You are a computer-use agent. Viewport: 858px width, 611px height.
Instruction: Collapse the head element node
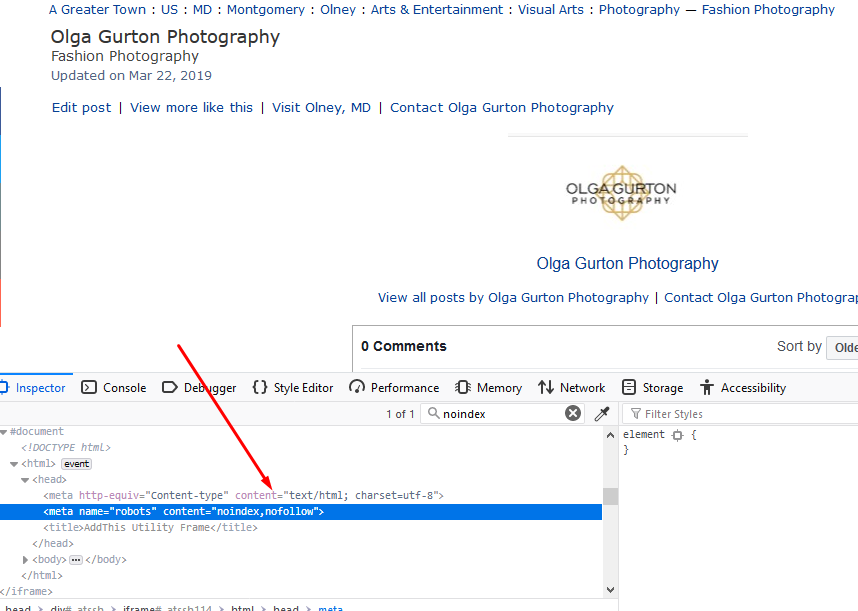click(25, 480)
